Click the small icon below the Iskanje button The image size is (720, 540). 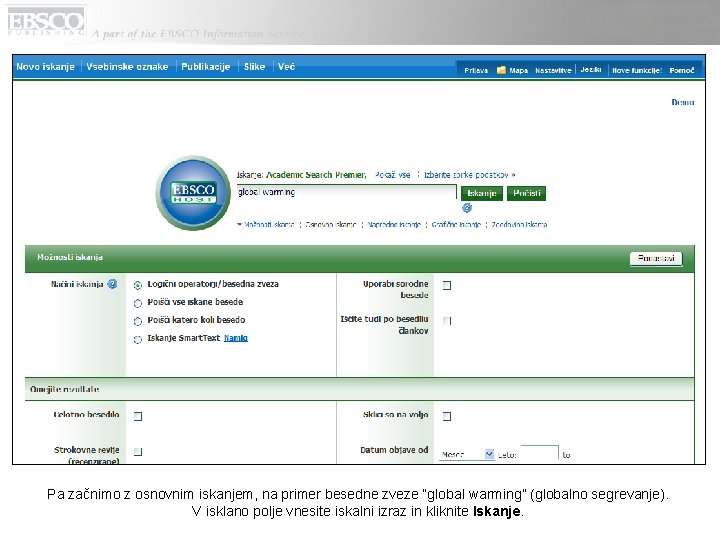click(x=467, y=208)
